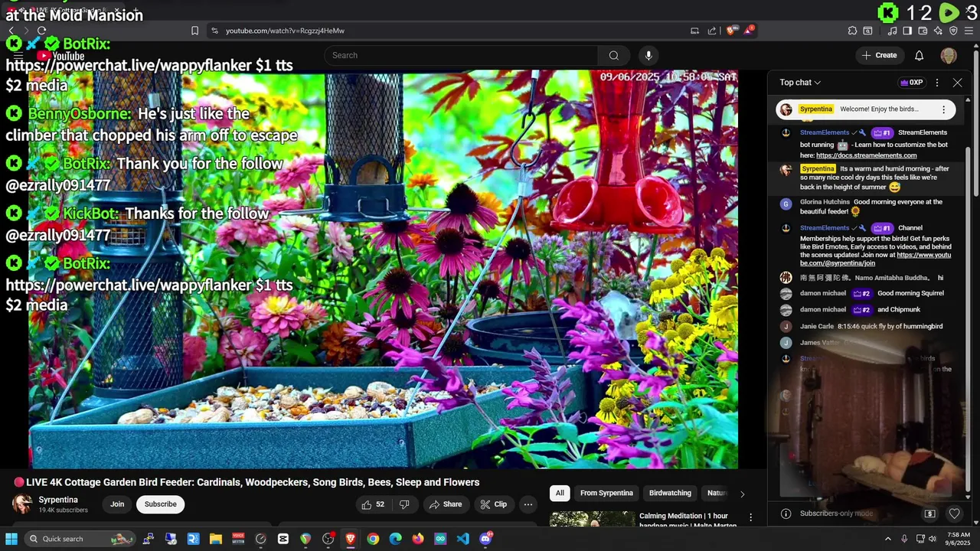The width and height of the screenshot is (980, 551).
Task: Click the 0XP crown badge in chat
Action: pos(911,83)
